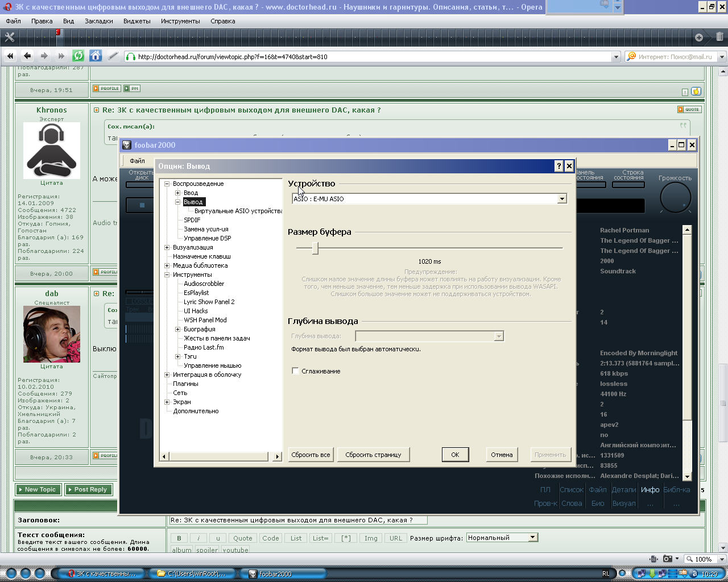Screen dimensions: 728x582
Task: Expand the Тэги tree node
Action: click(177, 356)
